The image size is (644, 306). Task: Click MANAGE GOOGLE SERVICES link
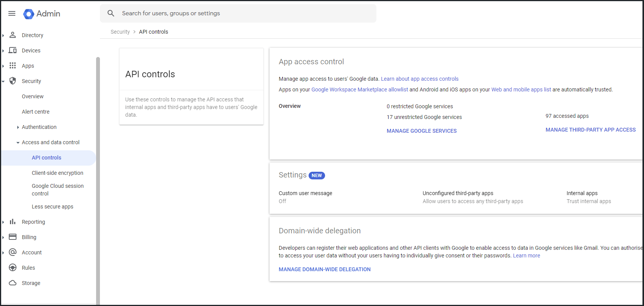422,131
